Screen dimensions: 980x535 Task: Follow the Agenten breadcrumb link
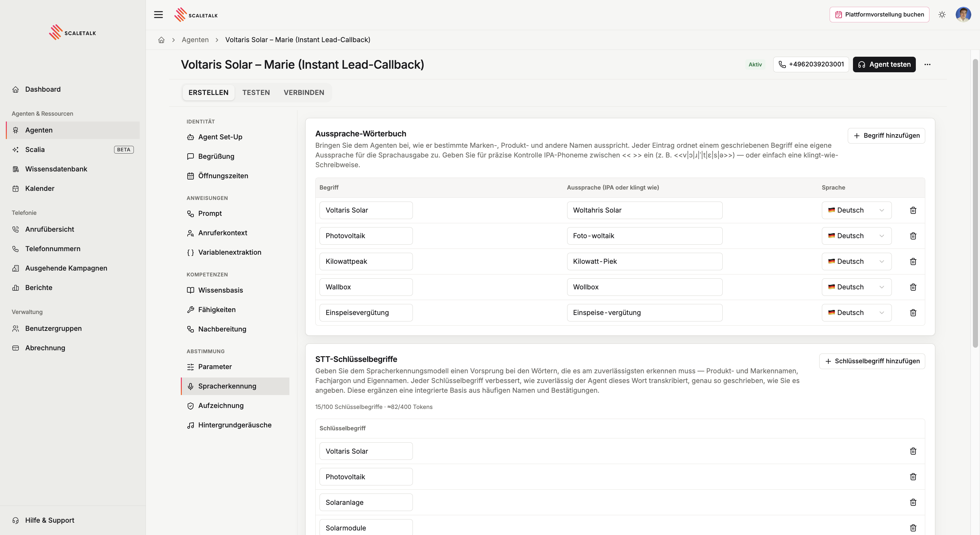point(195,40)
